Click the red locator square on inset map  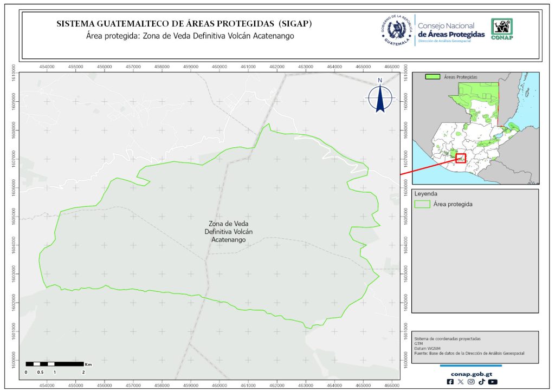coord(461,158)
